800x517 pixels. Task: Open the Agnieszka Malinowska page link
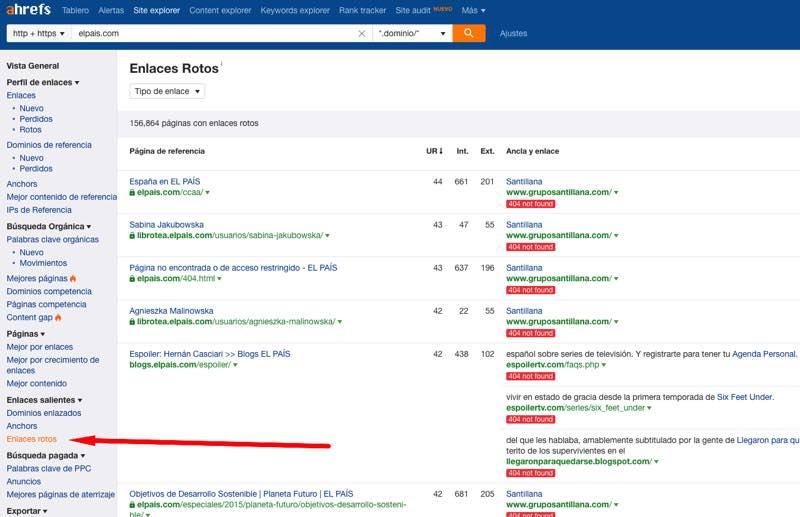pyautogui.click(x=171, y=311)
